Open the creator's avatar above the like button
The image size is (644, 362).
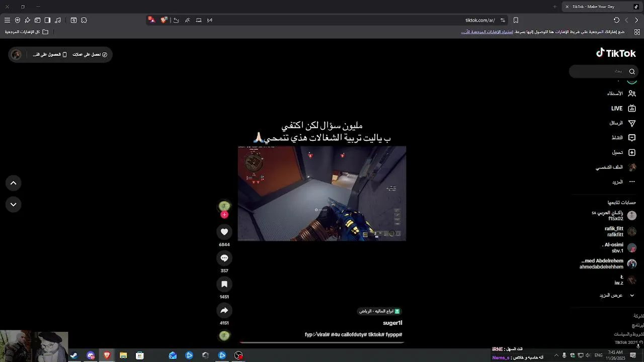coord(224,206)
